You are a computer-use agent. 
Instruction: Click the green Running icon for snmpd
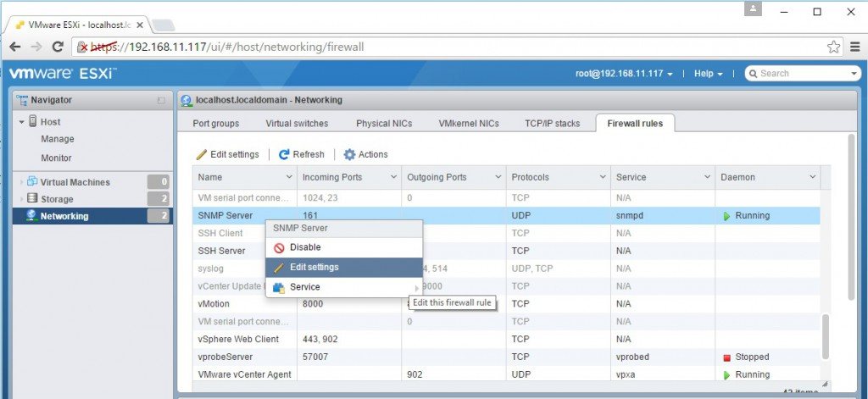726,216
